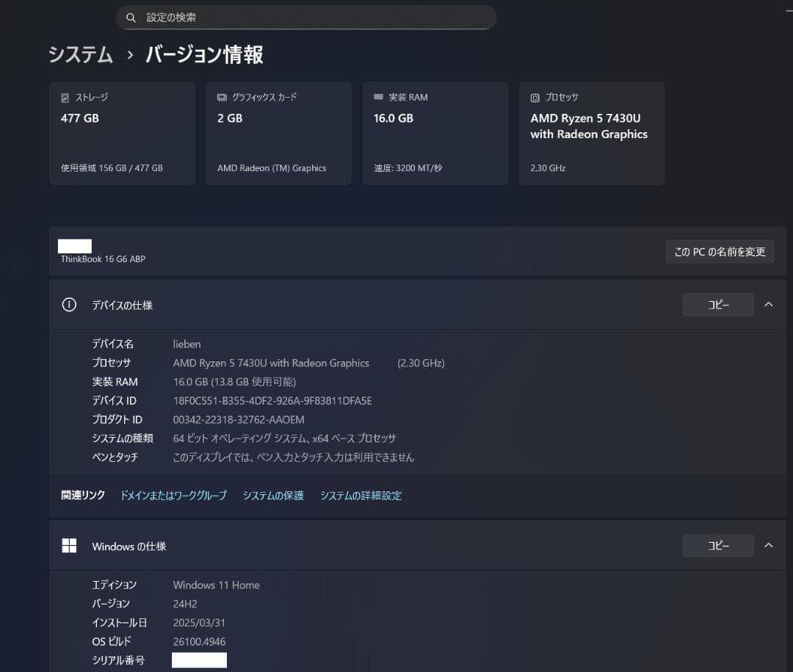Viewport: 793px width, 672px height.
Task: Click the RAM icon on the 実装 RAM card
Action: tap(378, 96)
